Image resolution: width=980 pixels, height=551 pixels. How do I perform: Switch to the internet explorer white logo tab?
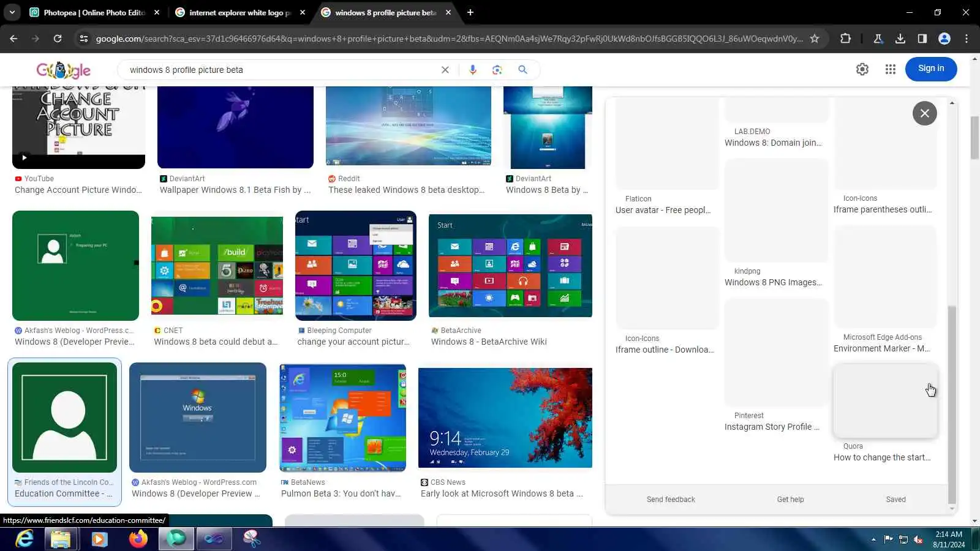240,12
